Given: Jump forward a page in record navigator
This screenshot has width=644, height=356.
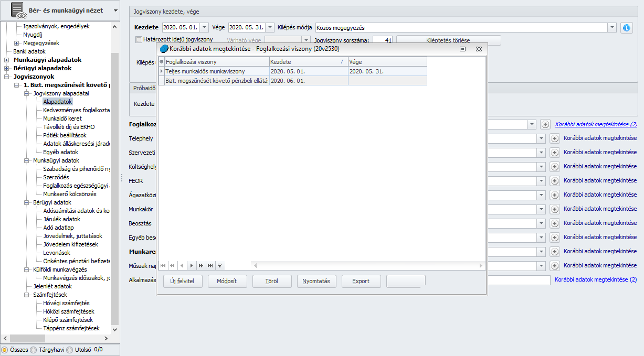Looking at the screenshot, I should (200, 266).
